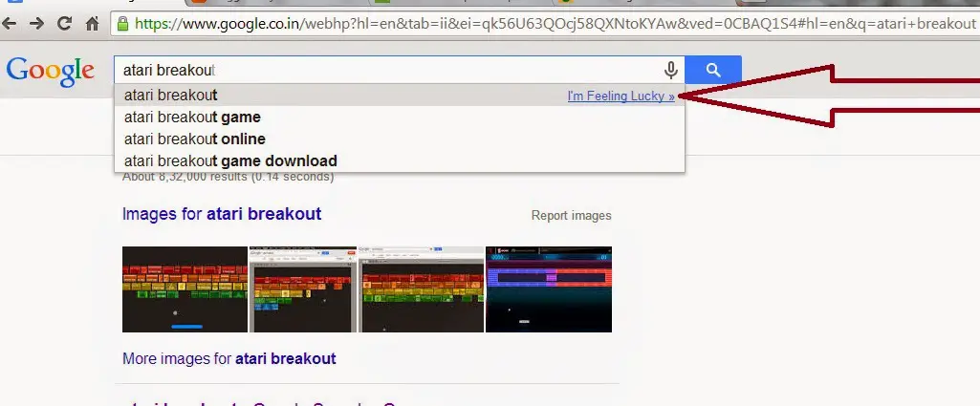Click the browser forward arrow

tap(36, 24)
